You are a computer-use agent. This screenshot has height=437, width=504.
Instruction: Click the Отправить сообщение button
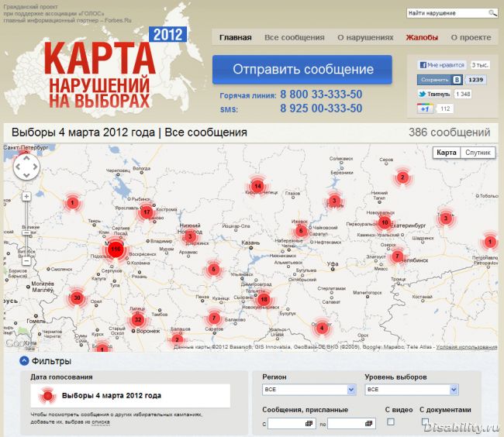(x=302, y=70)
